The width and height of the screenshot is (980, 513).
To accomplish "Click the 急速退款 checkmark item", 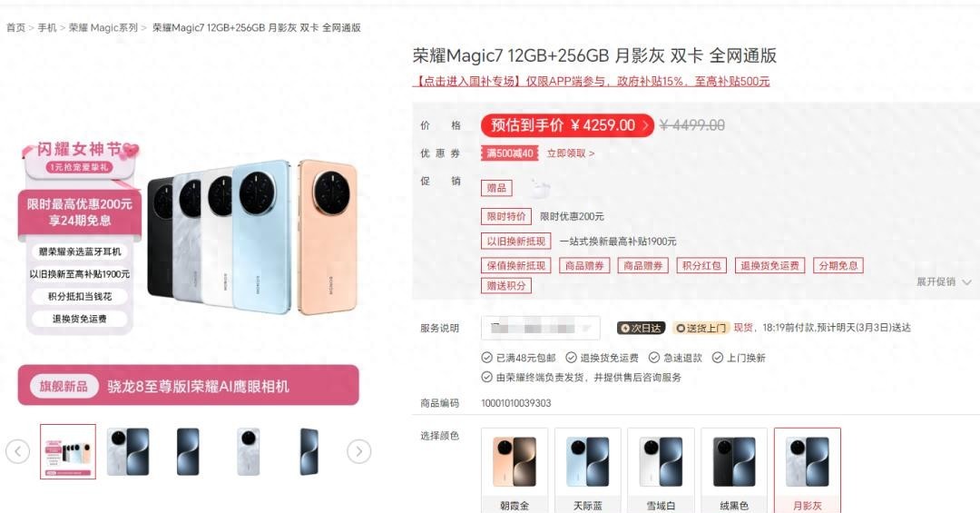I will point(674,358).
